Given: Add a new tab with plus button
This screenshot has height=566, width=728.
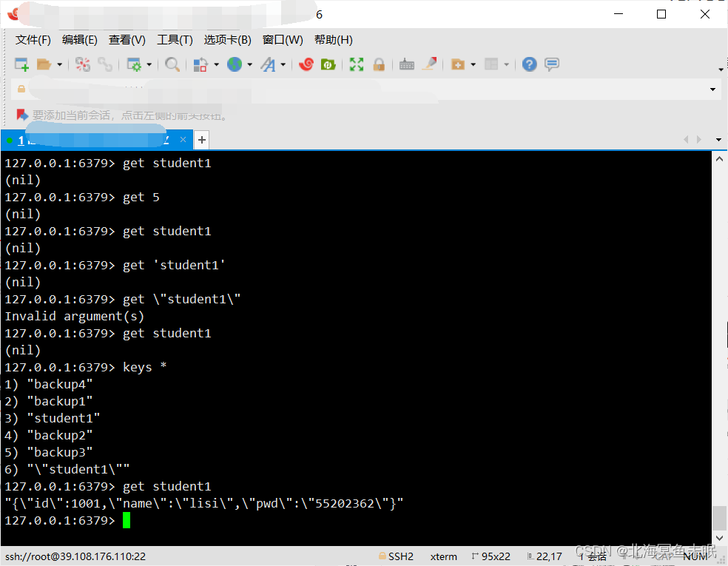Looking at the screenshot, I should click(x=202, y=140).
